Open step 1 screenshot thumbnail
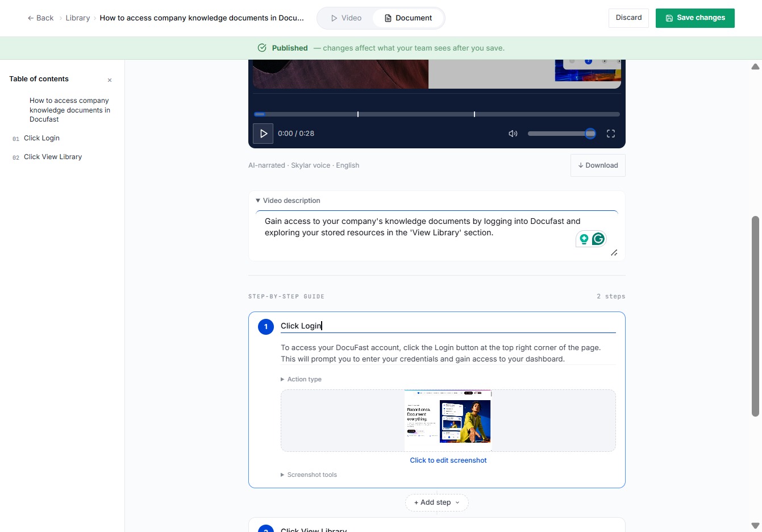This screenshot has height=532, width=762. [x=448, y=420]
